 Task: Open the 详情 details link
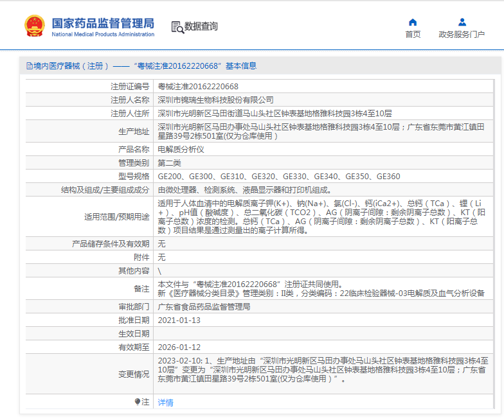[x=166, y=402]
